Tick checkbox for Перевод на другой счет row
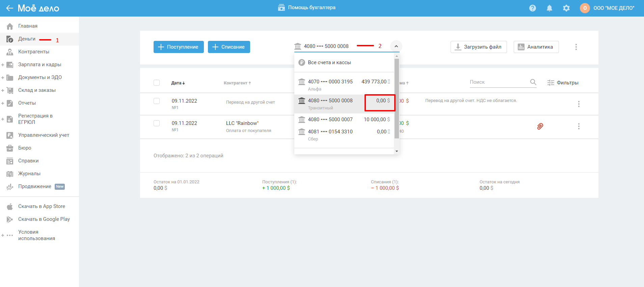This screenshot has width=644, height=287. click(157, 101)
